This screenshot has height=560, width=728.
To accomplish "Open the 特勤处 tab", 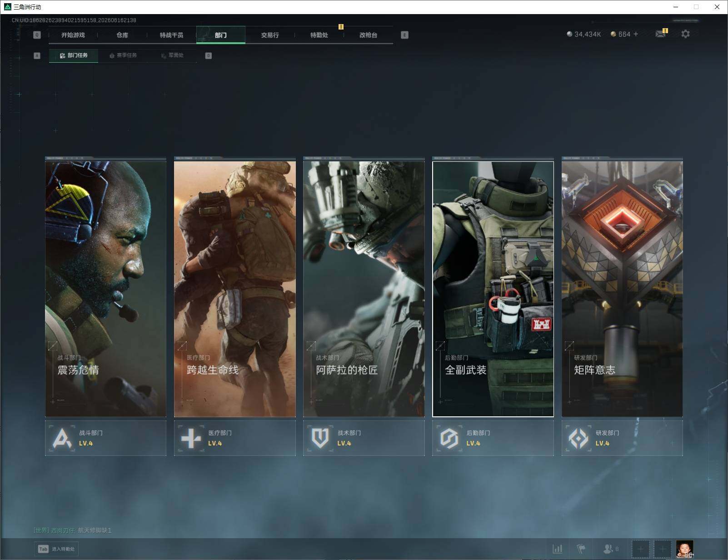I will 319,35.
